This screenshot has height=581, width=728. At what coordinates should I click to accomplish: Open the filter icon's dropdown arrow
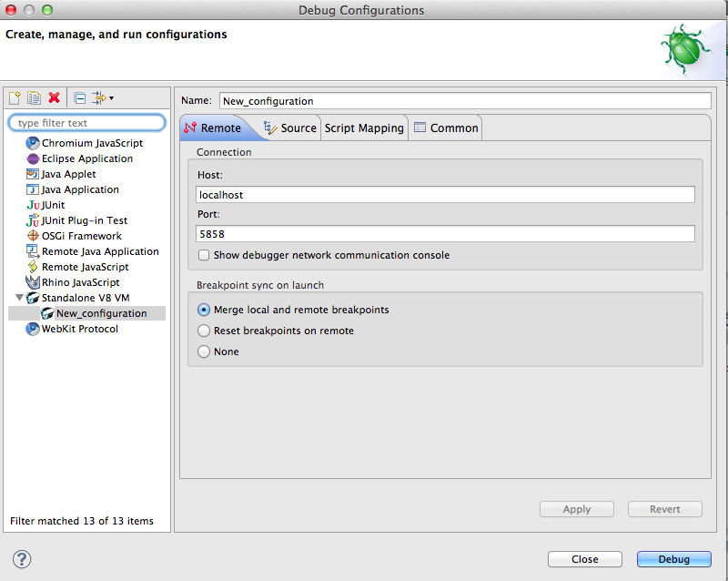pos(111,98)
